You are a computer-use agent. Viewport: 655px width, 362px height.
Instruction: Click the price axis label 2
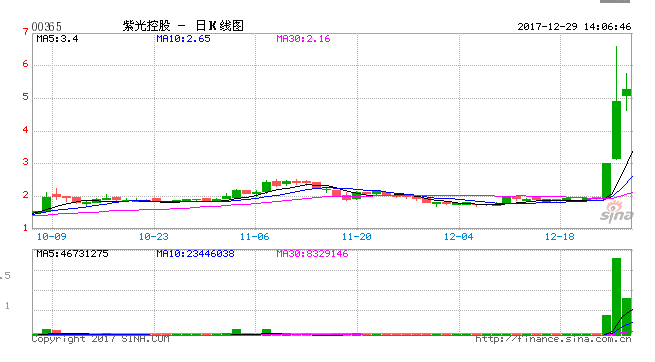pos(25,195)
